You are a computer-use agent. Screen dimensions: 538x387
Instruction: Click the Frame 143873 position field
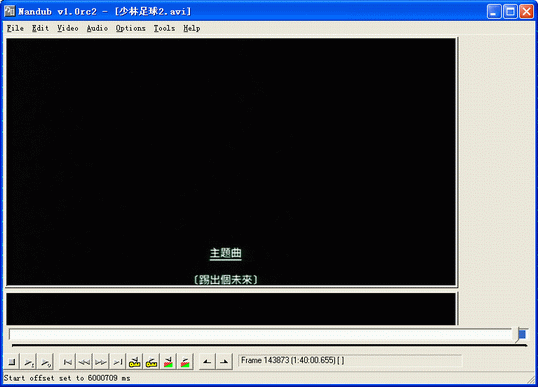click(350, 361)
